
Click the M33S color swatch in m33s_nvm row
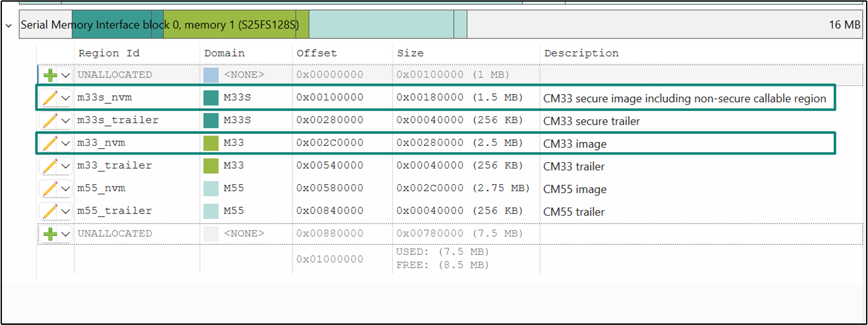pyautogui.click(x=211, y=98)
